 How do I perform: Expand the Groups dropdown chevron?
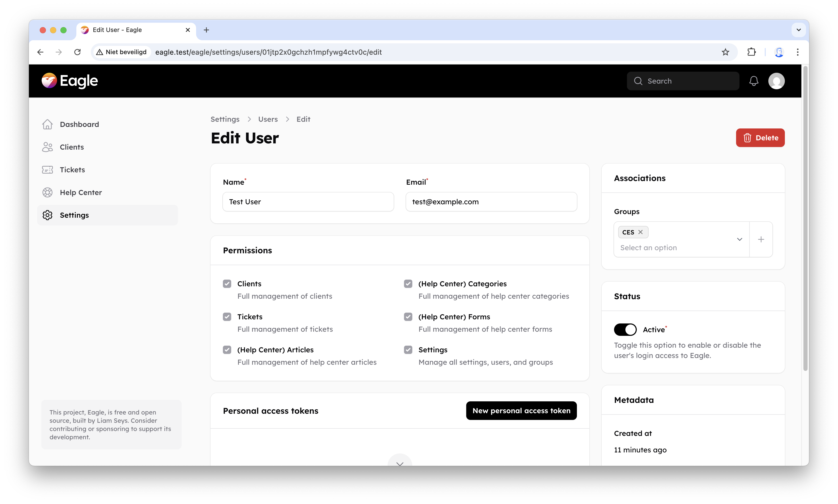point(739,239)
